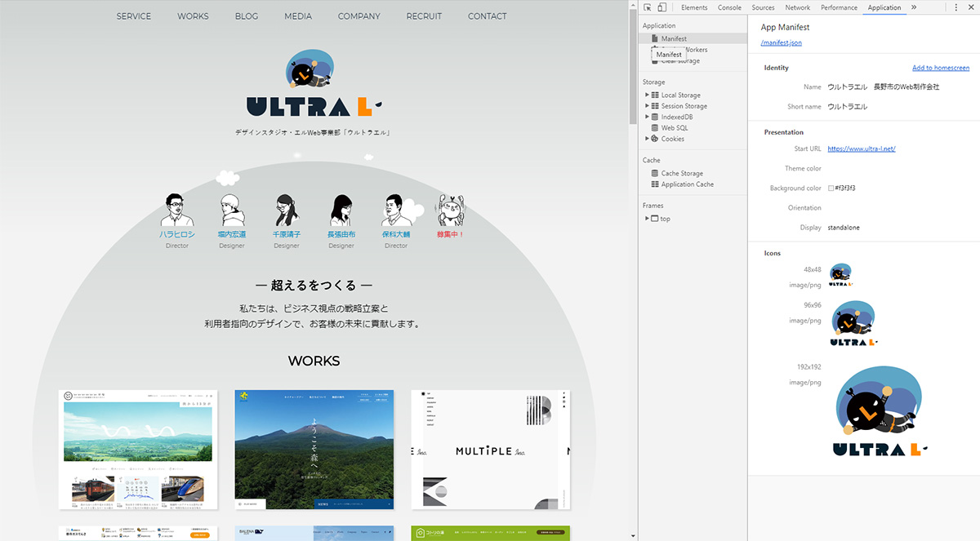
Task: Click the scrollbar up arrow
Action: (633, 4)
